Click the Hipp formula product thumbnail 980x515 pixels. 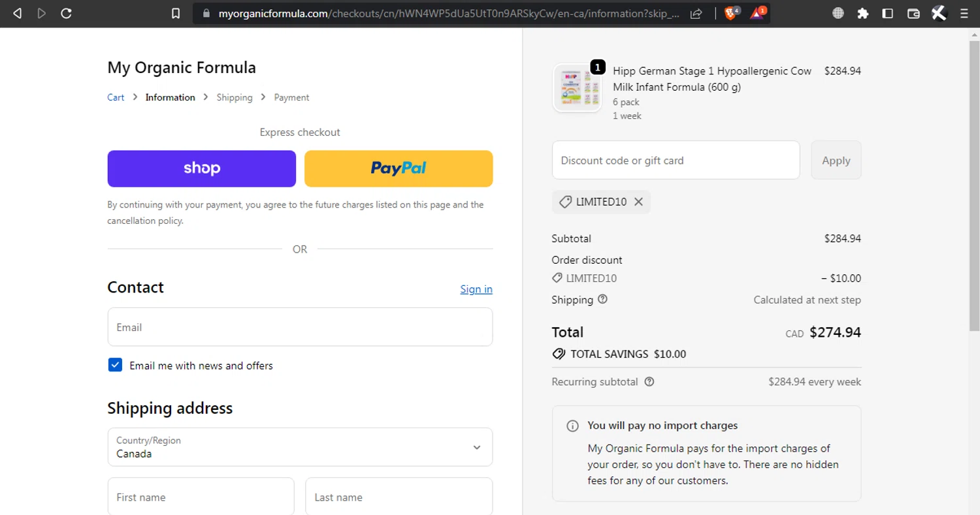pyautogui.click(x=577, y=88)
